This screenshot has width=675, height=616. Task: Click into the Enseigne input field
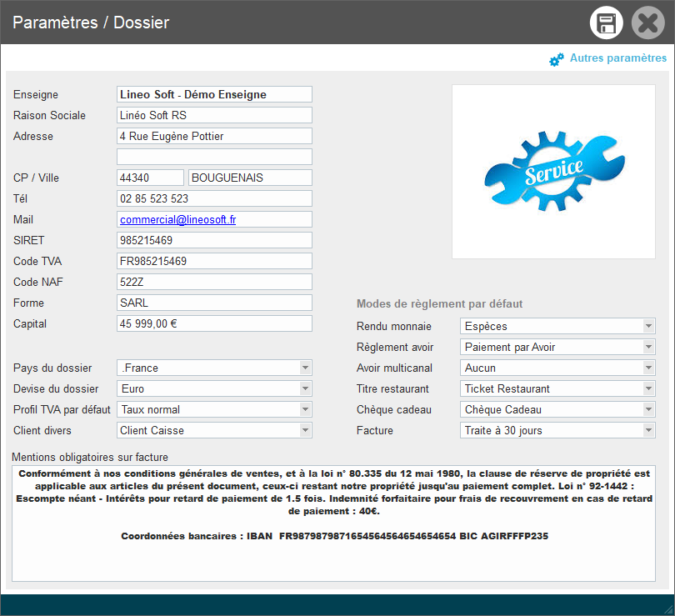pos(214,94)
